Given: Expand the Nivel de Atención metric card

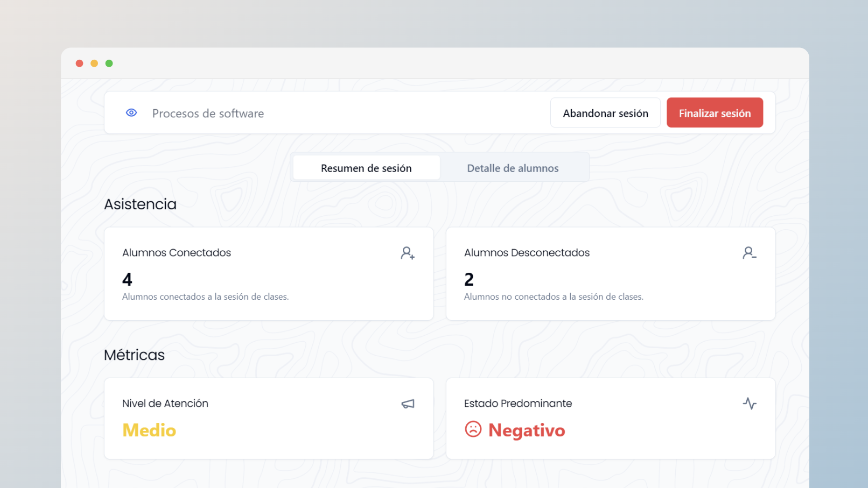Looking at the screenshot, I should pos(269,419).
